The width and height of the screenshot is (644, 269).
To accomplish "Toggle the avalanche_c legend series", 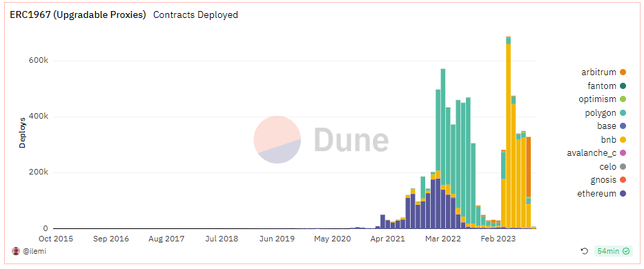I will [596, 153].
